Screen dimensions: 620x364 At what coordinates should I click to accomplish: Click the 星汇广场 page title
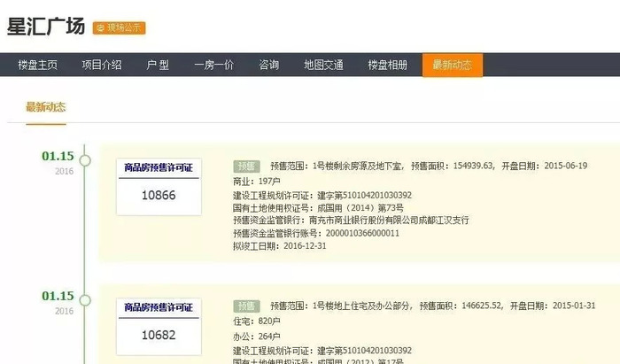coord(46,27)
